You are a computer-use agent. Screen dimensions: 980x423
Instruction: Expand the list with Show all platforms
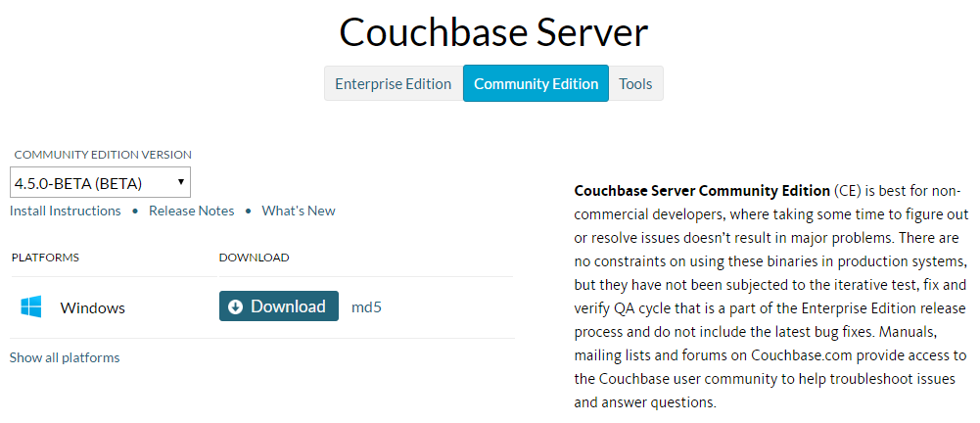tap(65, 358)
